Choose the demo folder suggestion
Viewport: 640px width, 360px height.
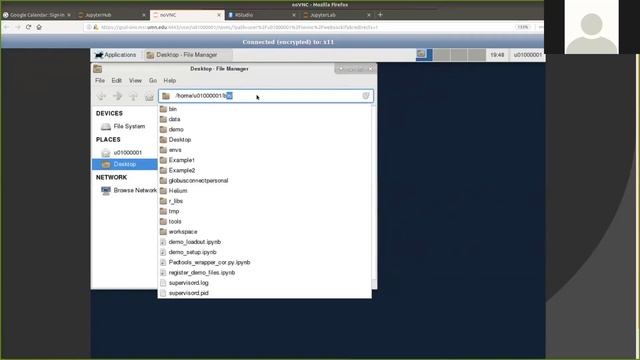point(264,129)
